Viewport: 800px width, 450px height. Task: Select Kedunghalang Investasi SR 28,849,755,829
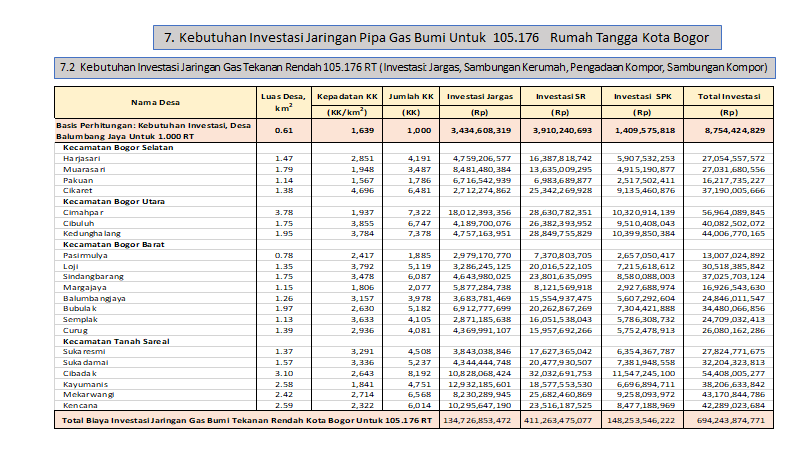pyautogui.click(x=561, y=234)
